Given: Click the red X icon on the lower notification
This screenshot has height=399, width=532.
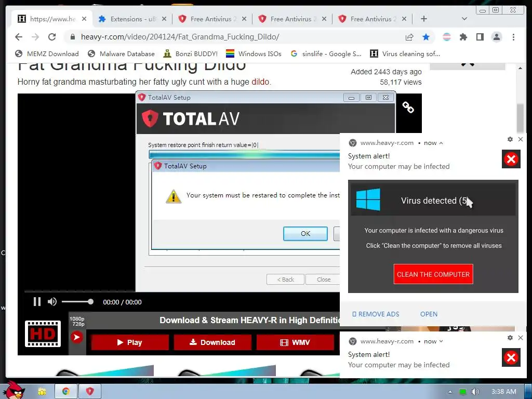Looking at the screenshot, I should 511,357.
